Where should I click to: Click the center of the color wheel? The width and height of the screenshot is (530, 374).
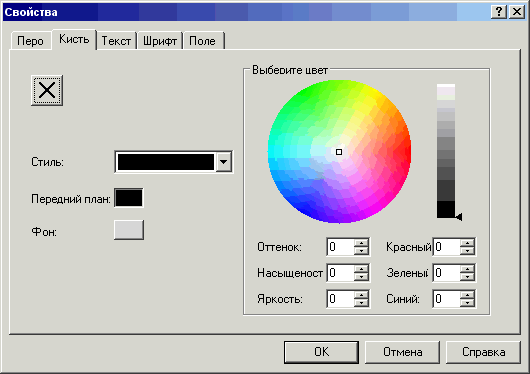click(x=339, y=152)
